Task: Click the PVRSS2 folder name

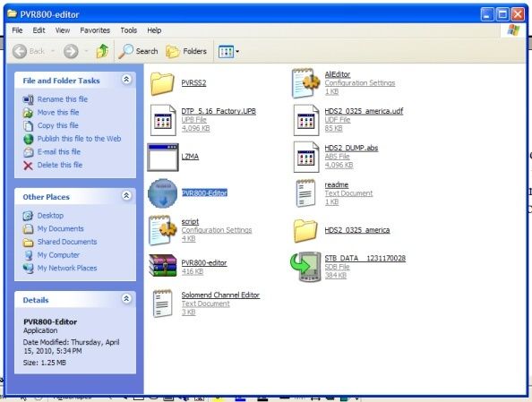Action: pos(193,83)
